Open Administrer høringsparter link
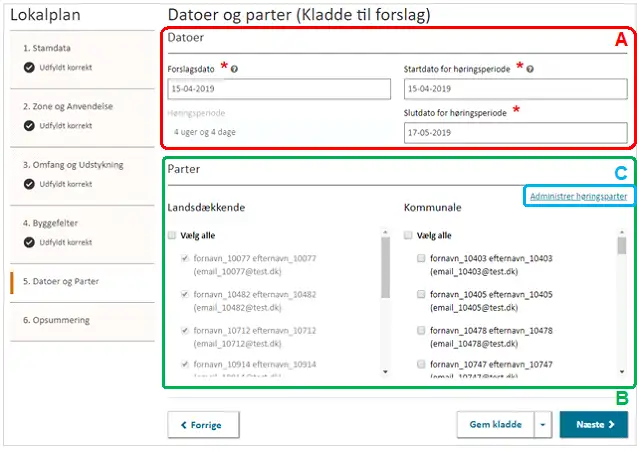 click(x=578, y=196)
